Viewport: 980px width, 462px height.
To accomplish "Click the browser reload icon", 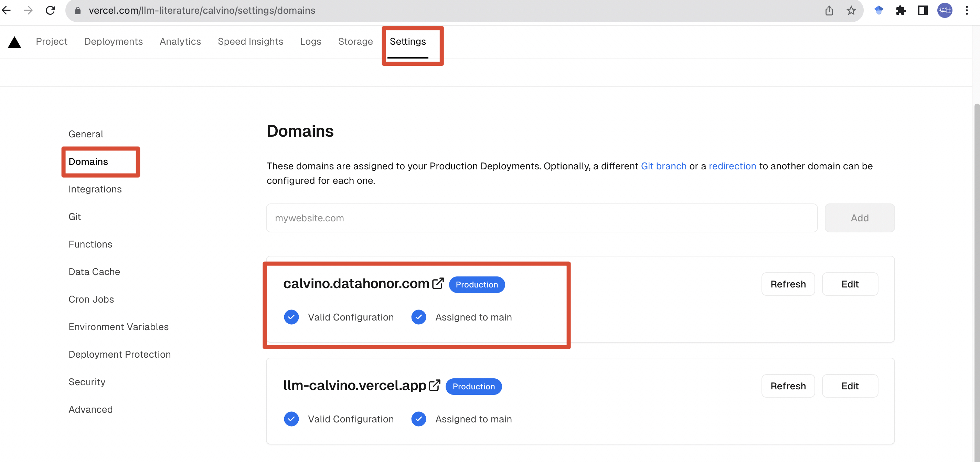I will (x=50, y=10).
